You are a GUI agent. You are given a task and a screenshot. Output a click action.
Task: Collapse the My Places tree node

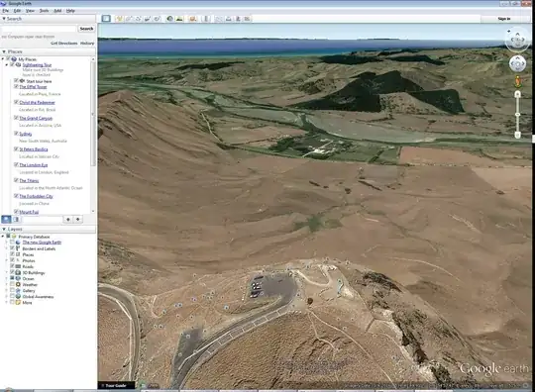pyautogui.click(x=3, y=59)
